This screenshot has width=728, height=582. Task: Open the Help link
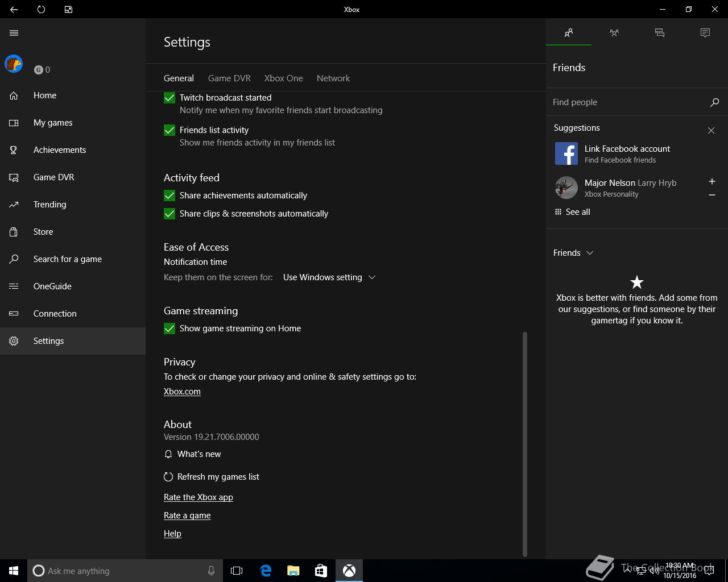click(x=172, y=534)
